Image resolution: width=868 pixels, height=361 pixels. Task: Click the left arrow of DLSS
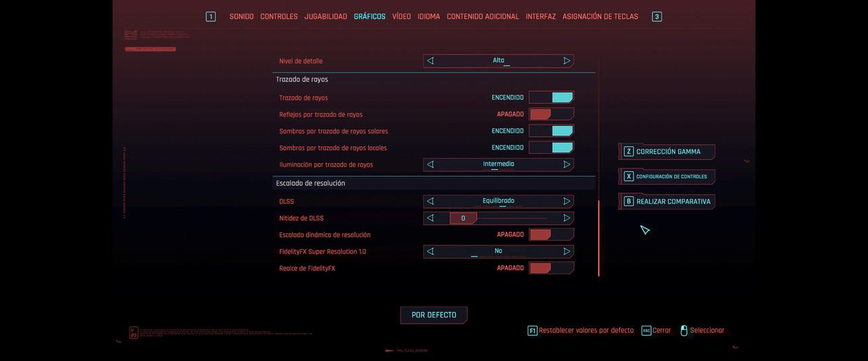[x=430, y=201]
